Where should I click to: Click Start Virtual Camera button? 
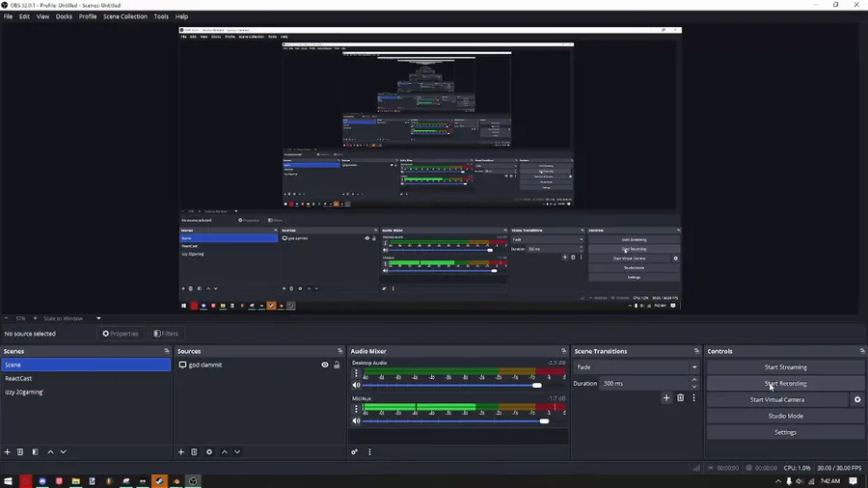pos(777,399)
